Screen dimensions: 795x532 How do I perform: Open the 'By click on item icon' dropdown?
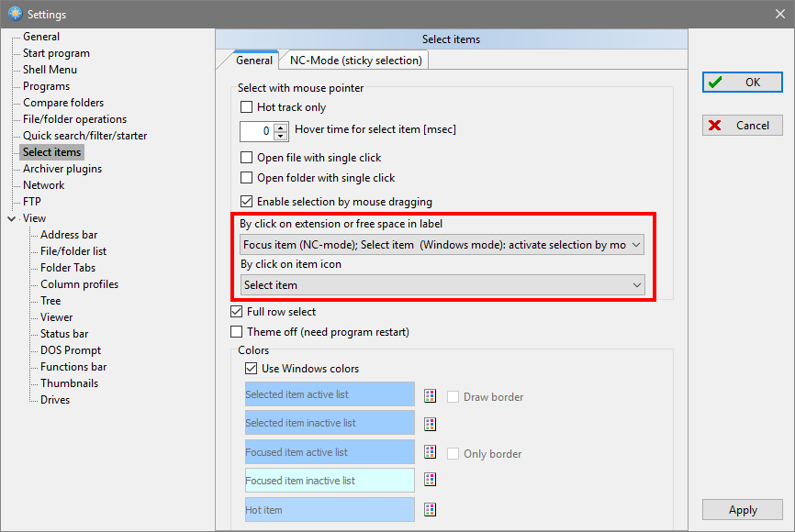442,285
